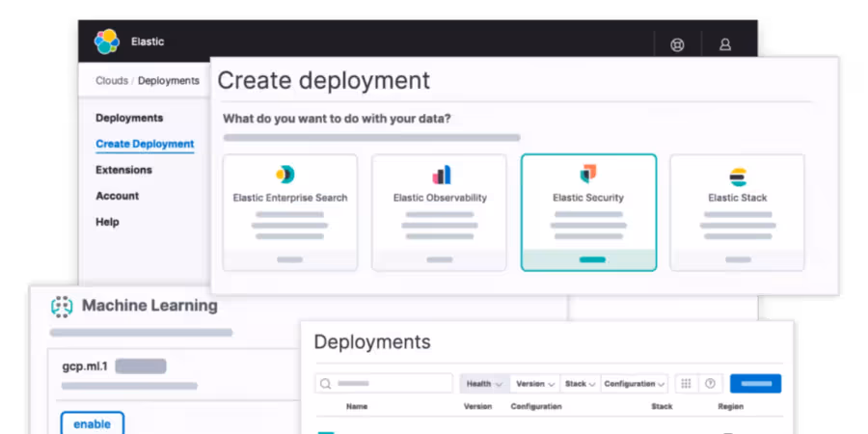Open the Version filter dropdown
The width and height of the screenshot is (868, 434).
(534, 384)
